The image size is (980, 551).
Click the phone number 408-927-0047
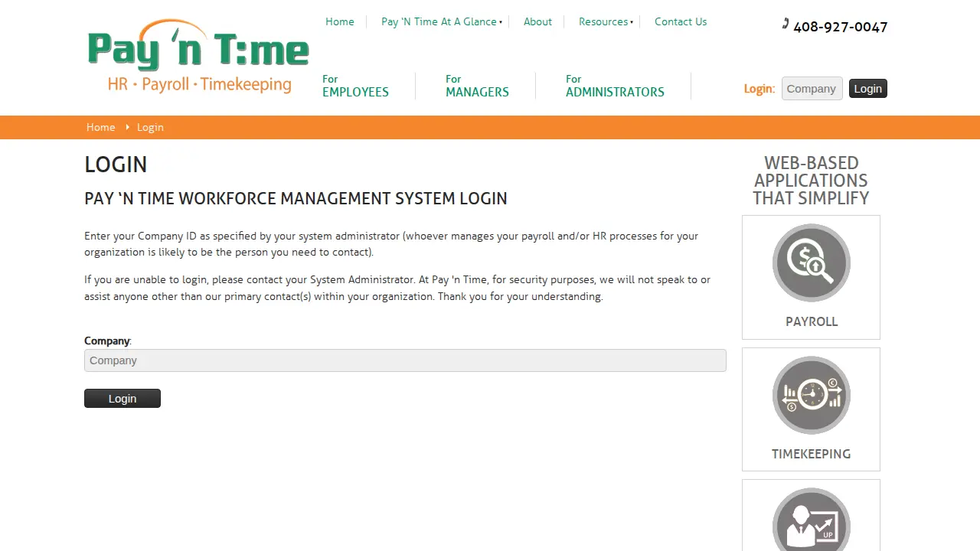pos(841,27)
